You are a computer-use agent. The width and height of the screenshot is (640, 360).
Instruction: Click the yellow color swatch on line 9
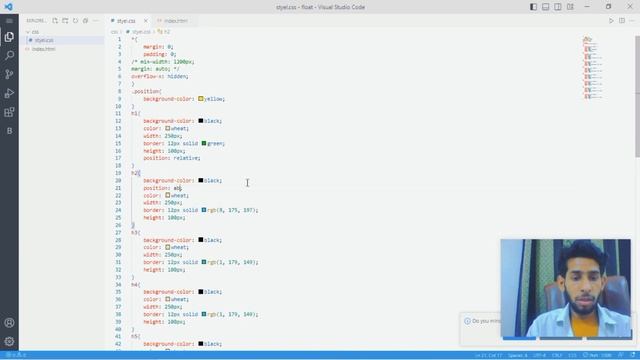[x=200, y=99]
